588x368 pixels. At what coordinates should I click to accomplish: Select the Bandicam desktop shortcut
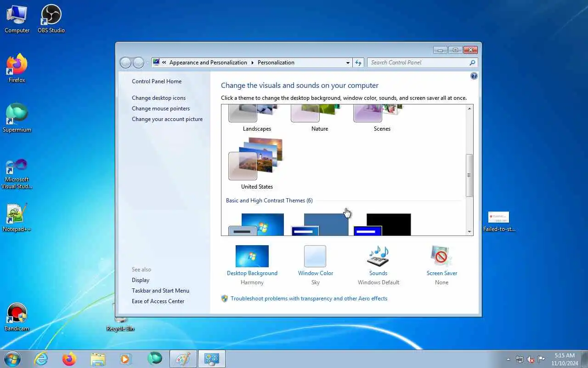pos(17,317)
